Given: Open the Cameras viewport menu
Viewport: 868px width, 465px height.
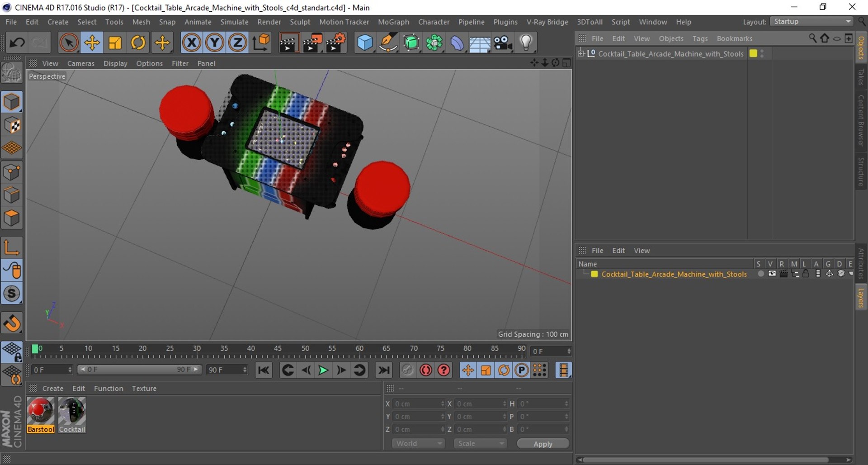Looking at the screenshot, I should click(81, 63).
